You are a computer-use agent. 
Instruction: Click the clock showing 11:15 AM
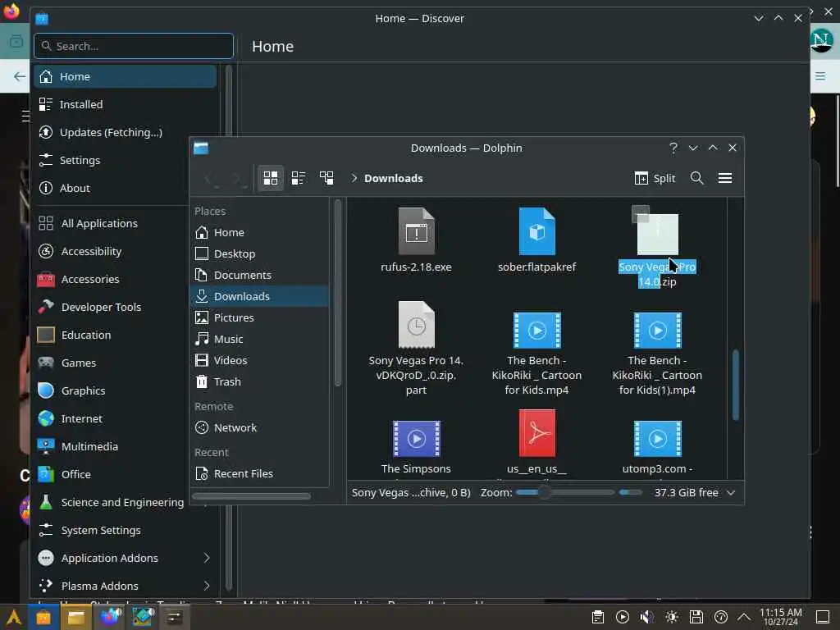click(781, 617)
